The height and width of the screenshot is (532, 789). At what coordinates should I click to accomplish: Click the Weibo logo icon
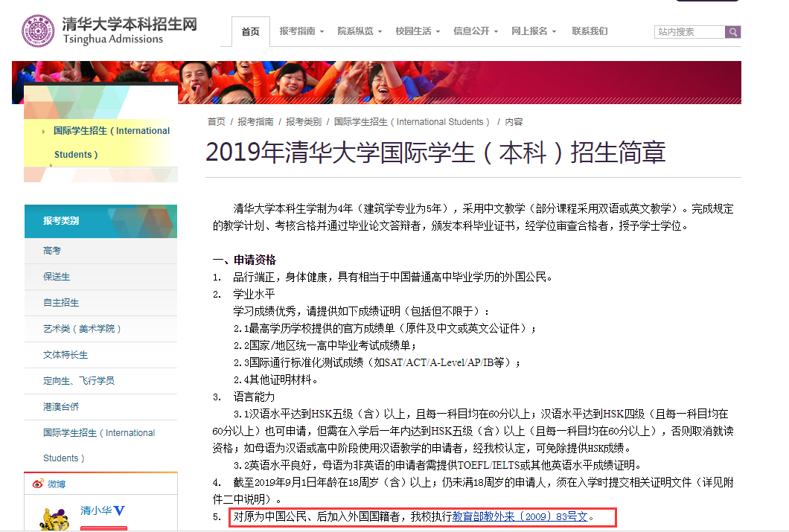point(38,484)
